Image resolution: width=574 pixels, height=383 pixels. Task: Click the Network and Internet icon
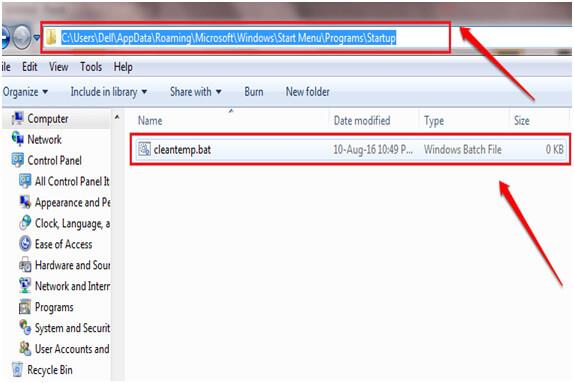click(x=25, y=286)
